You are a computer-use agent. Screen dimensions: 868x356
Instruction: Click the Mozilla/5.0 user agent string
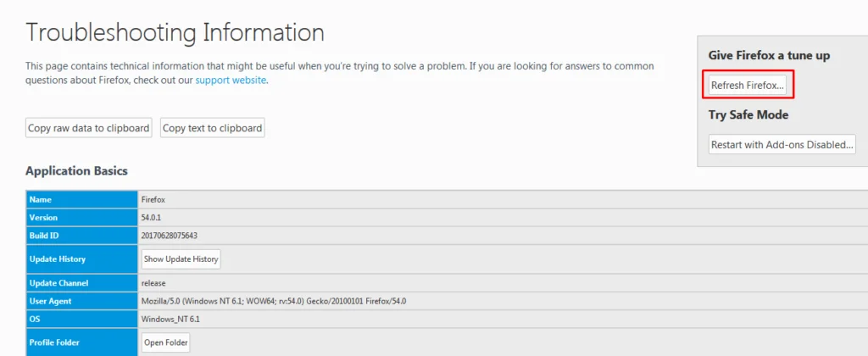[274, 301]
